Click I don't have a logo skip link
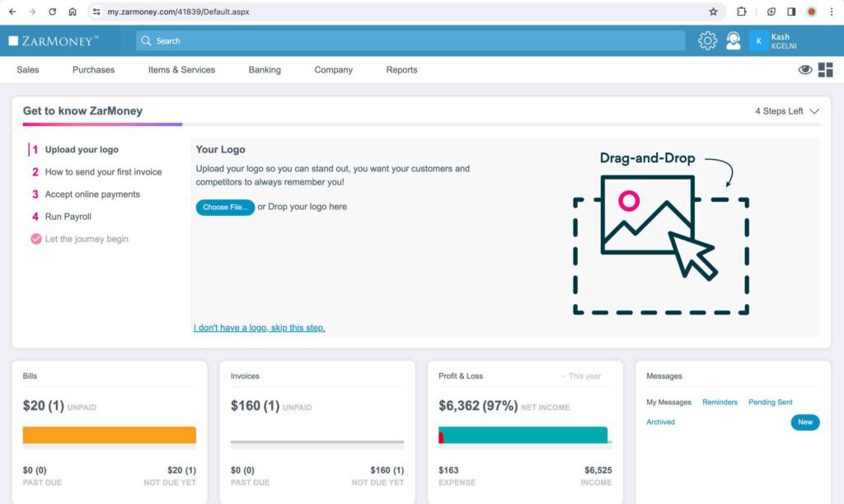Screen dimensions: 844x504 pyautogui.click(x=260, y=327)
